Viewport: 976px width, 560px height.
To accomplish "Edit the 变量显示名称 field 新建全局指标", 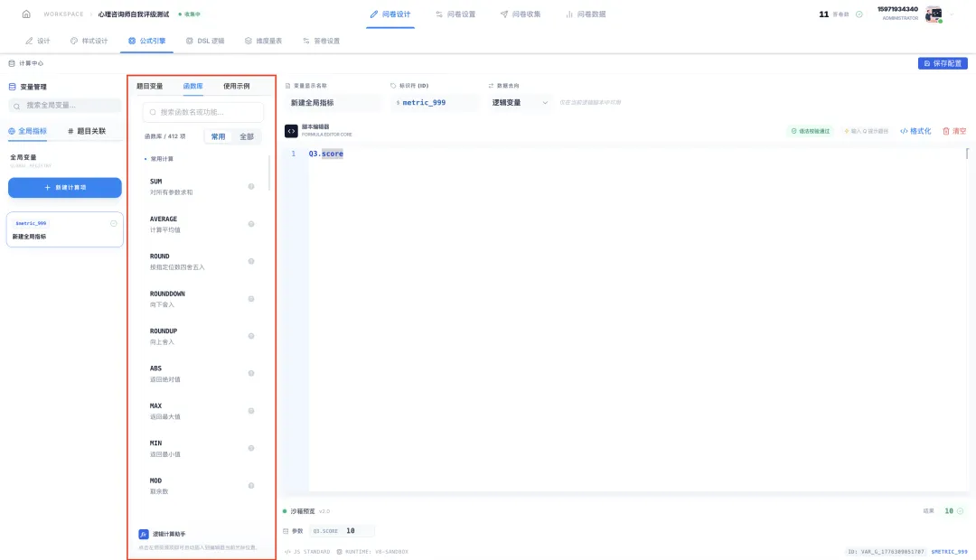I will (335, 103).
